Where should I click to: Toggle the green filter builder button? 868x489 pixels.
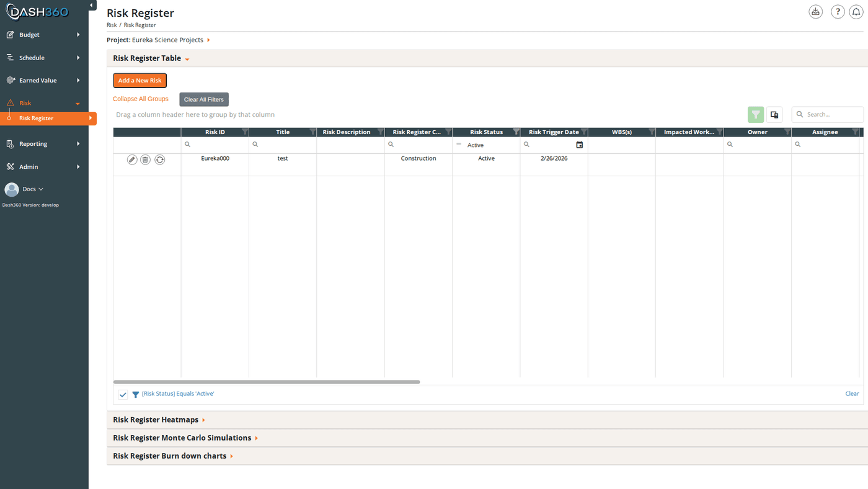(x=755, y=114)
